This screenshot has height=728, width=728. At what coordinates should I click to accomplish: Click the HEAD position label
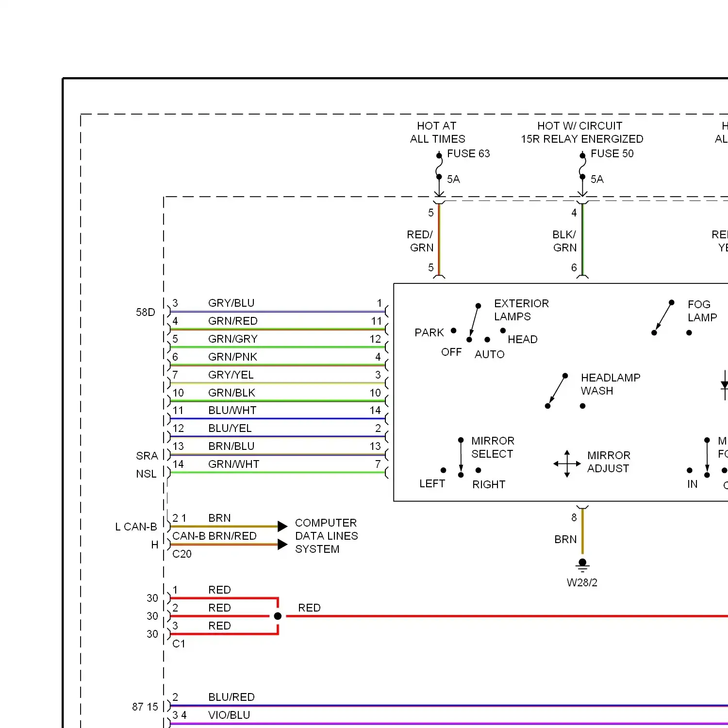(x=523, y=340)
